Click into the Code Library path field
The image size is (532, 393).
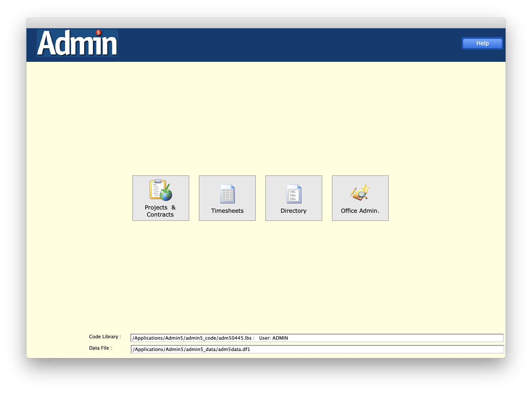(392, 338)
